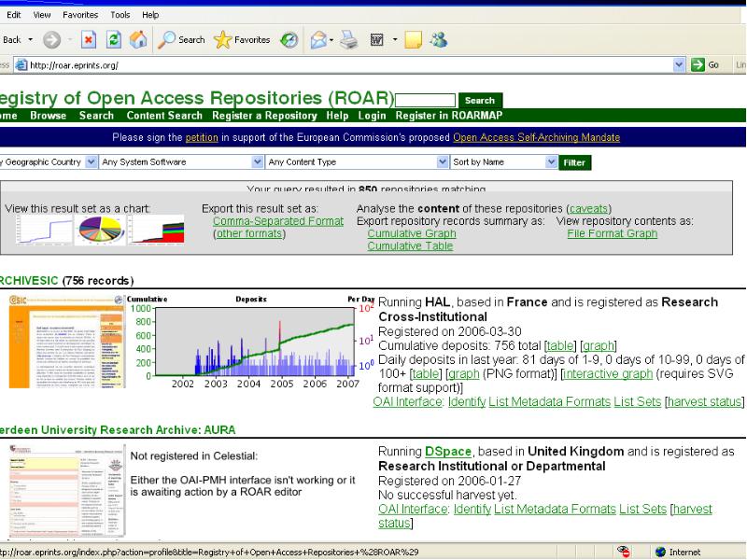Open the petition link in the blue banner
The width and height of the screenshot is (747, 560).
point(202,137)
